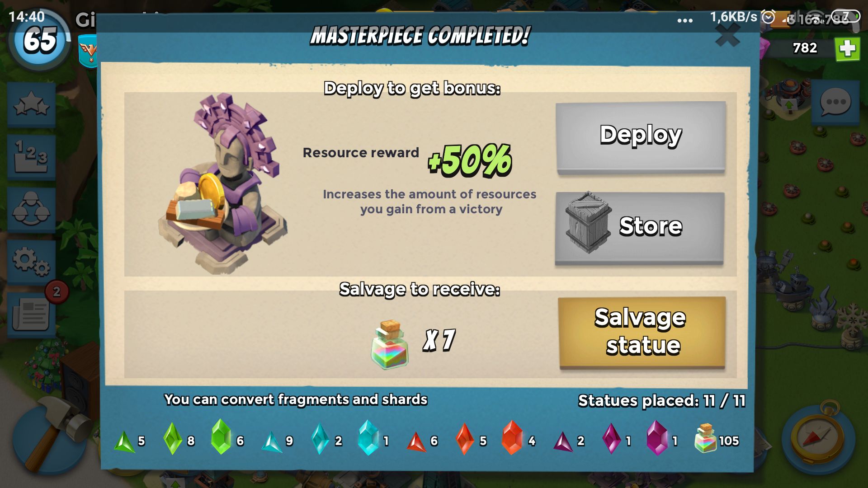Image resolution: width=868 pixels, height=488 pixels.
Task: Click the Store button with crate
Action: click(640, 227)
